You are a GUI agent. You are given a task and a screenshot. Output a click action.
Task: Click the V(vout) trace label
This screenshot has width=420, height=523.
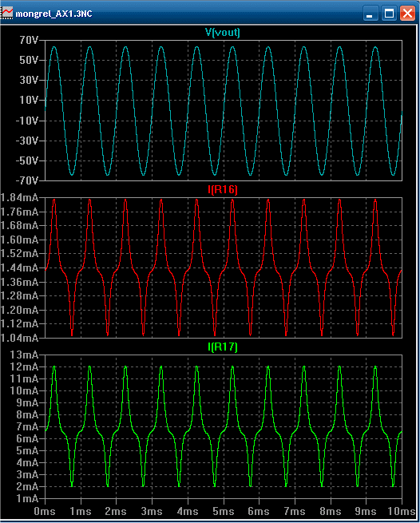(x=222, y=33)
